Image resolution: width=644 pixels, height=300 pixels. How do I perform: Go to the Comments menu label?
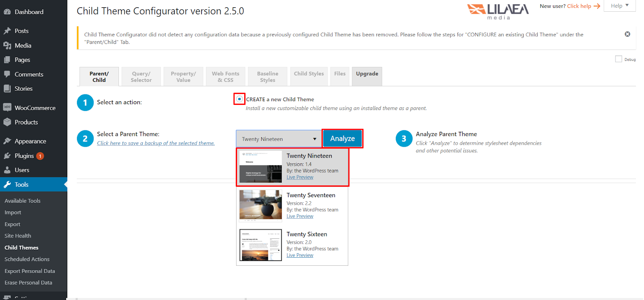coord(29,75)
